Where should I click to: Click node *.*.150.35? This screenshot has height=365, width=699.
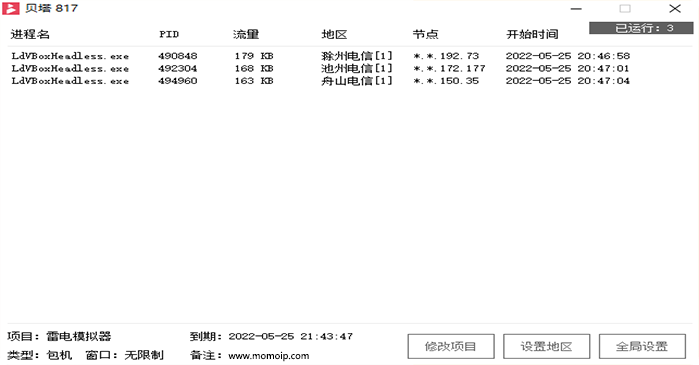pos(446,81)
